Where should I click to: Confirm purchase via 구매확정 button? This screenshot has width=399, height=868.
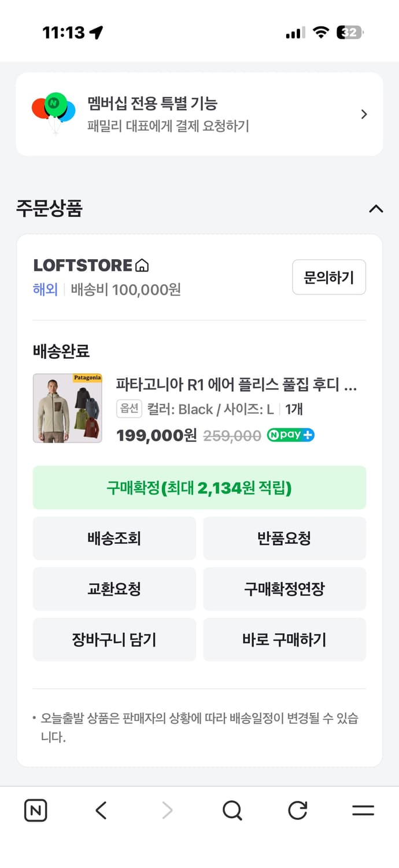tap(199, 487)
